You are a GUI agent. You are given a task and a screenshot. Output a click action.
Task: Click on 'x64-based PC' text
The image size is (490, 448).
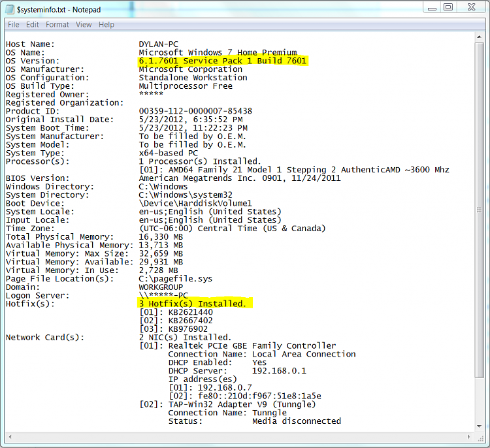[x=169, y=153]
